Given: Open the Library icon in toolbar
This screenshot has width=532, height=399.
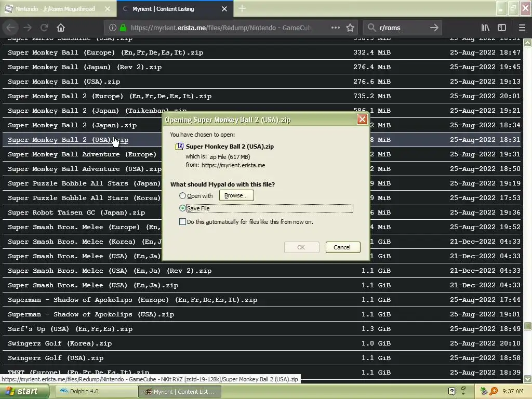Looking at the screenshot, I should coord(486,28).
